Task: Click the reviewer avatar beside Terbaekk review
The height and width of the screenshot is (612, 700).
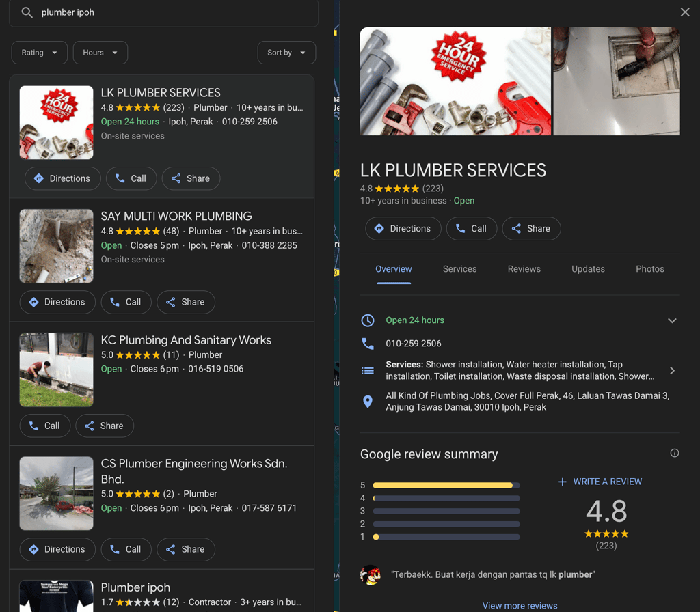Action: 371,575
